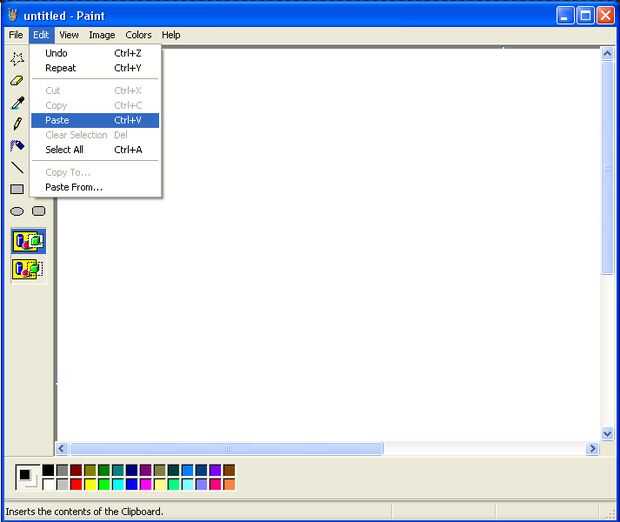The height and width of the screenshot is (522, 620).
Task: Click the grayed-out Copy menu entry
Action: [x=95, y=106]
